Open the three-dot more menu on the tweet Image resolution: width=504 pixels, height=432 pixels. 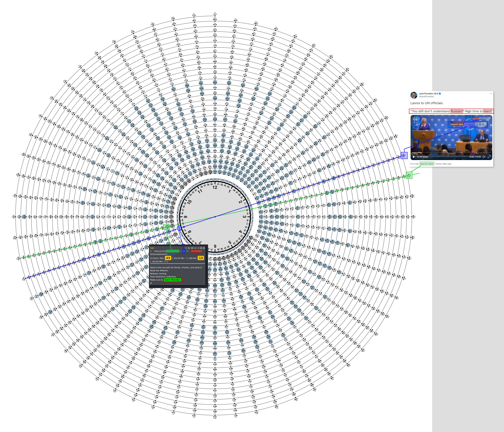click(491, 94)
